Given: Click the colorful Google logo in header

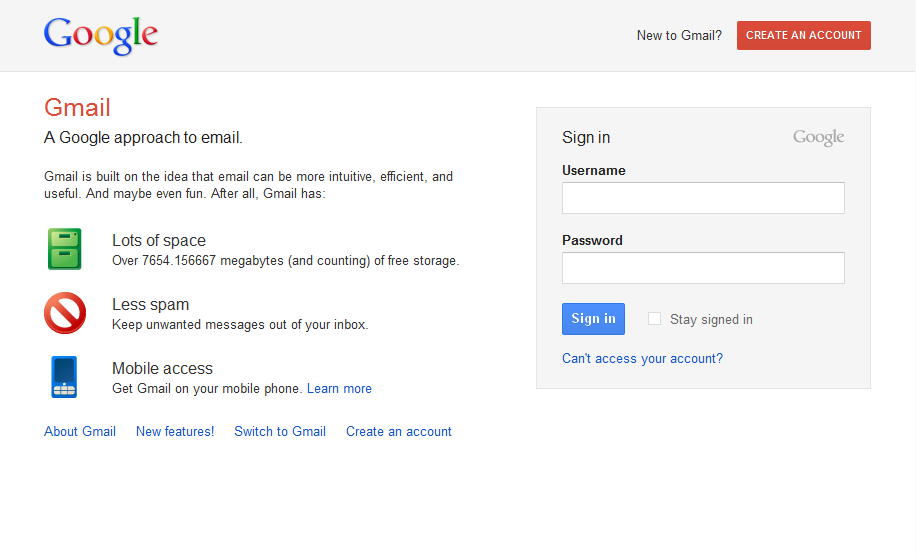Looking at the screenshot, I should pos(101,36).
